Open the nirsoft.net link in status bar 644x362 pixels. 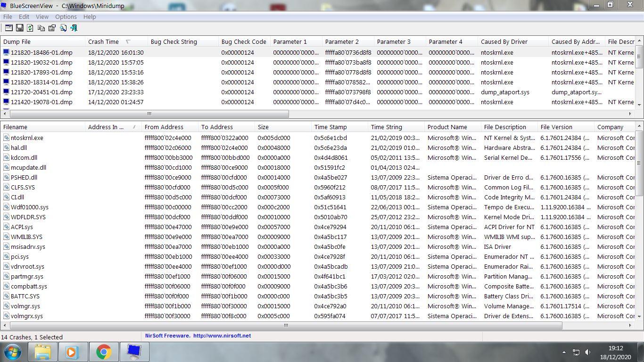pos(222,336)
